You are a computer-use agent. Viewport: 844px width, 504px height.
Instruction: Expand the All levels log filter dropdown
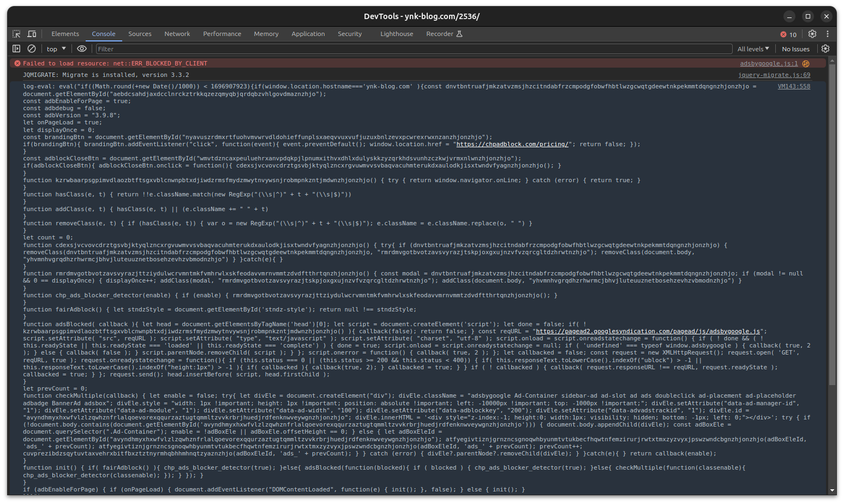[x=753, y=49]
